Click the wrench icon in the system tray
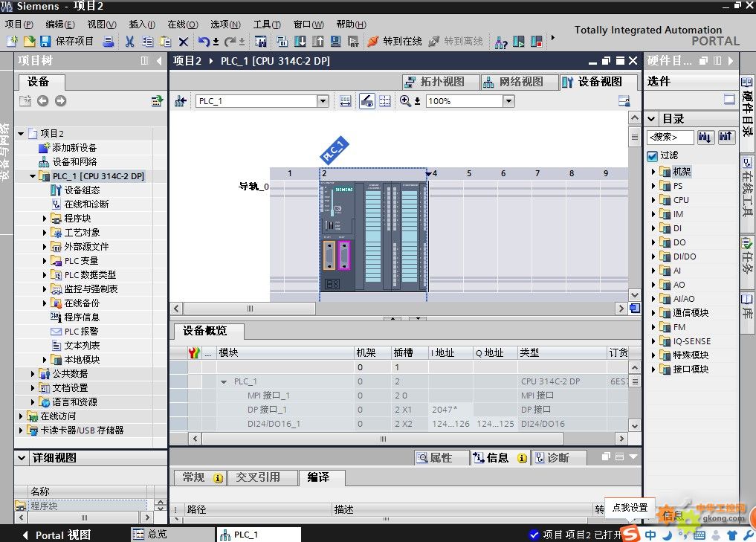Viewport: 756px width, 542px height. point(749,535)
